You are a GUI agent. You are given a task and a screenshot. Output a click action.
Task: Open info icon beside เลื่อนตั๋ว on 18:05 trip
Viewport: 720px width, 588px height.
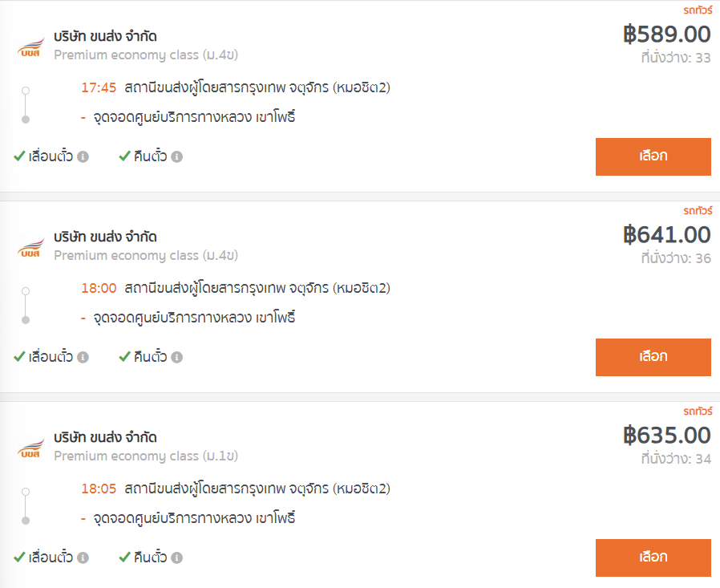click(83, 558)
